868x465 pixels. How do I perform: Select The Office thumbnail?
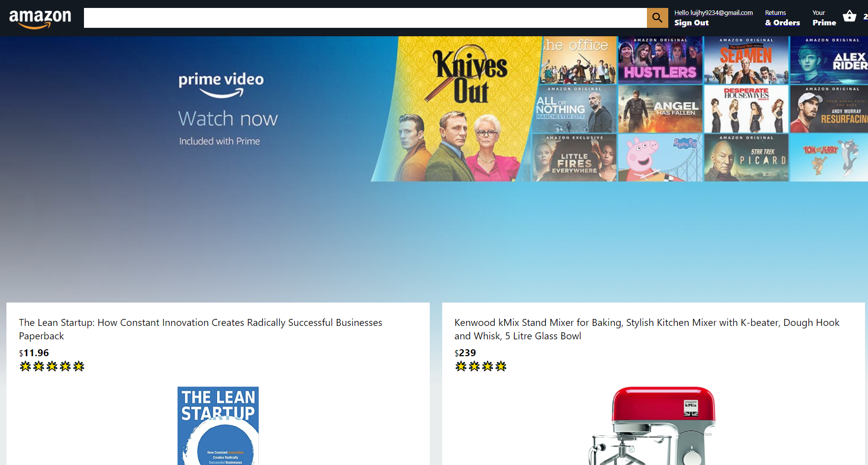coord(578,60)
